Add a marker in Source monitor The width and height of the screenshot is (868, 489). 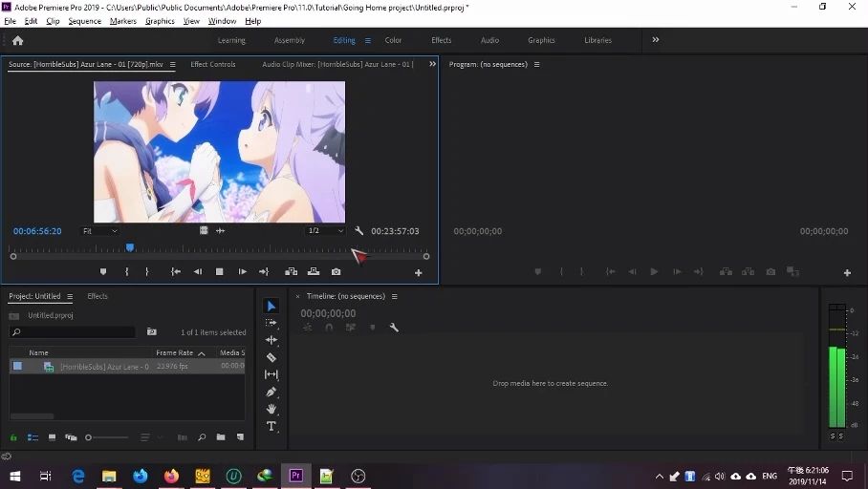pos(103,271)
